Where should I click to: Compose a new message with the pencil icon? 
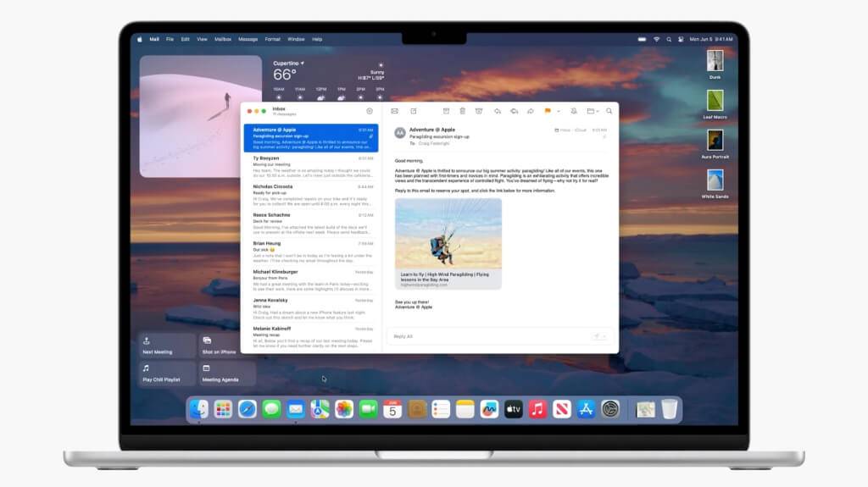pos(414,111)
